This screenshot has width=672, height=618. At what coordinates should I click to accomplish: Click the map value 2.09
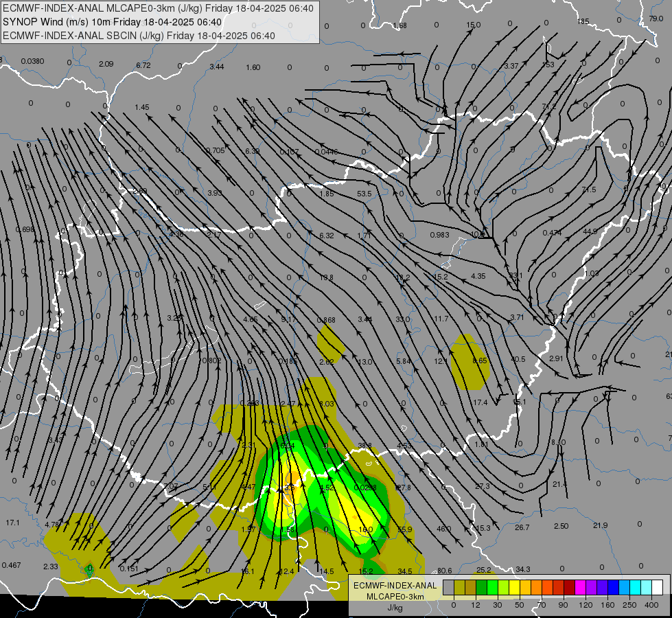(106, 64)
